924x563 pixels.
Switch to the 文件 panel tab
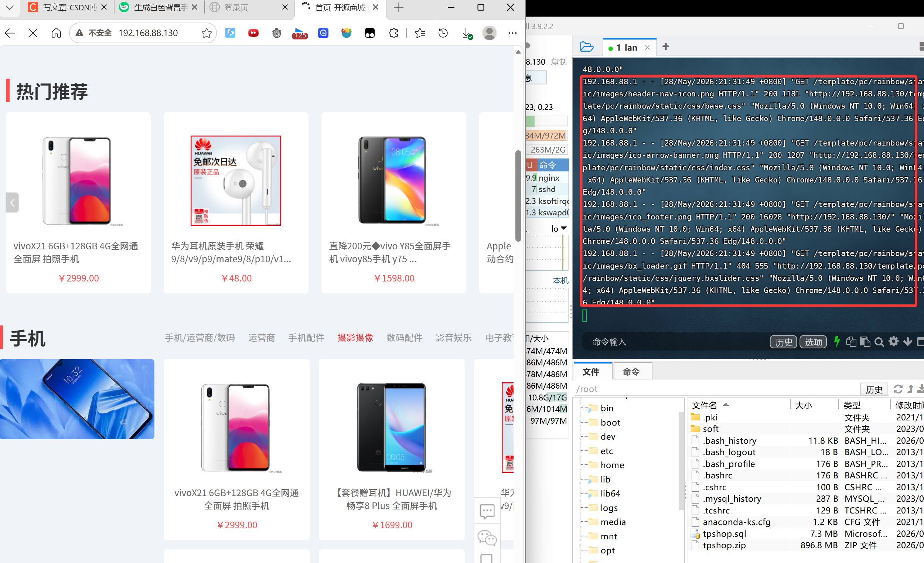point(591,372)
